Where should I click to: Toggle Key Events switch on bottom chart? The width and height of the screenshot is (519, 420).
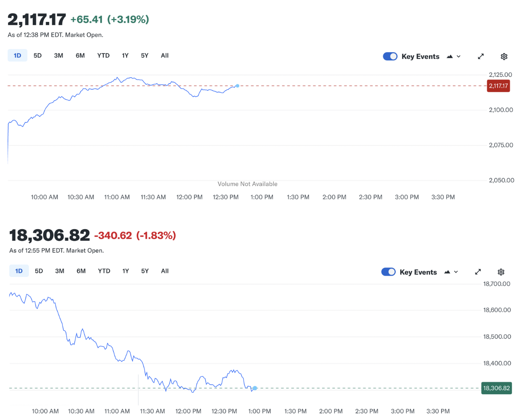click(x=388, y=272)
